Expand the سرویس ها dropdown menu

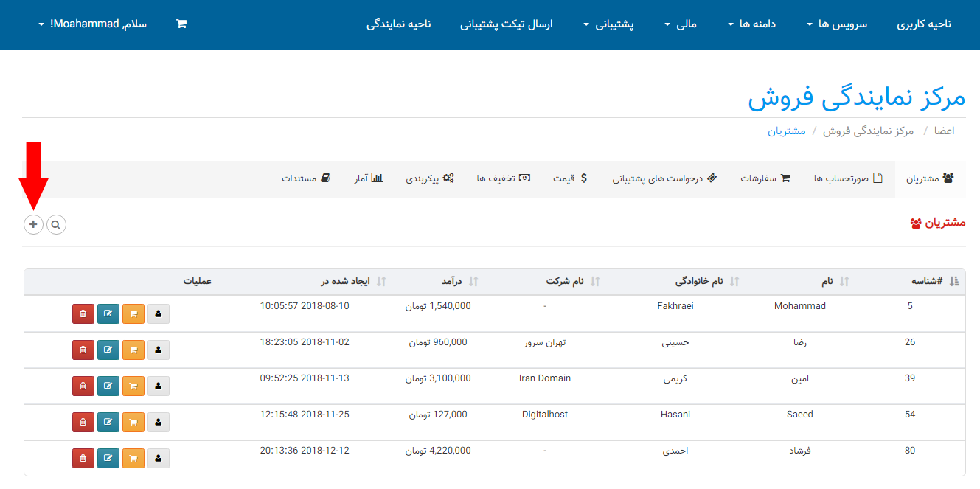pyautogui.click(x=837, y=24)
